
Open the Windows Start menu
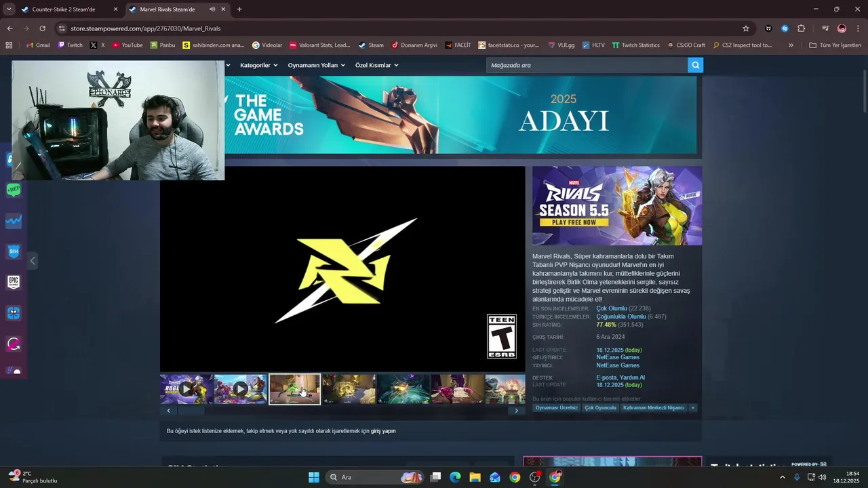coord(314,477)
